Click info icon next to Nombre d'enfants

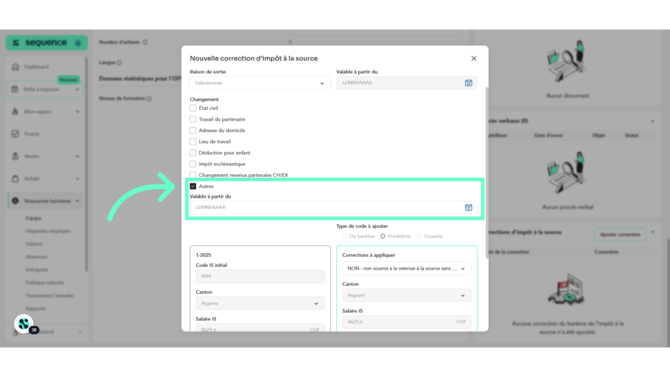tap(145, 42)
